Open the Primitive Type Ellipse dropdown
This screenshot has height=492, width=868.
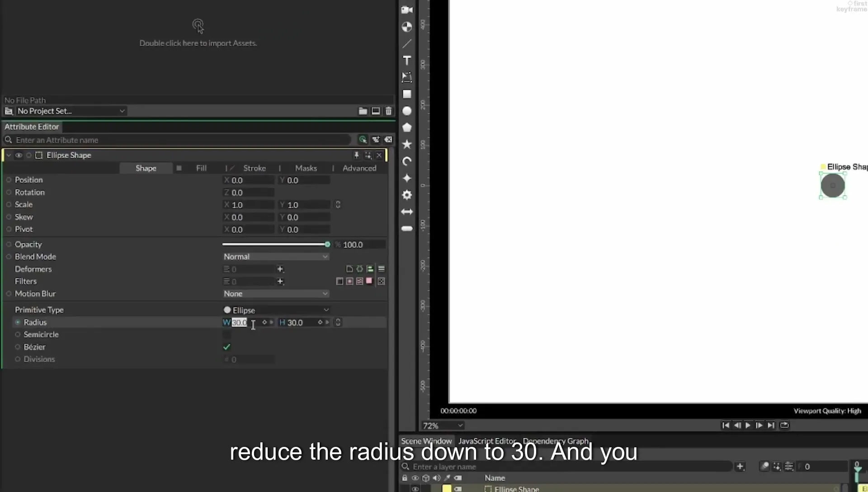click(x=276, y=310)
